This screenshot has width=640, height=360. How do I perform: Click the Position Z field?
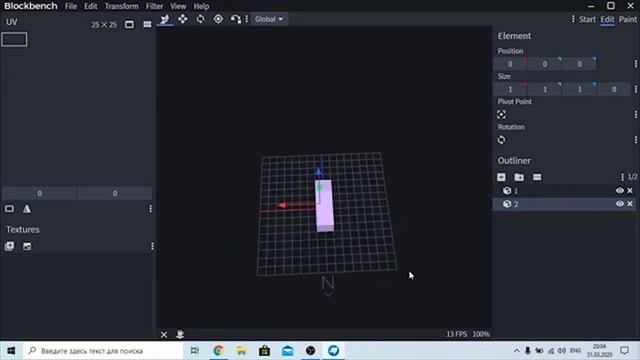tap(580, 64)
